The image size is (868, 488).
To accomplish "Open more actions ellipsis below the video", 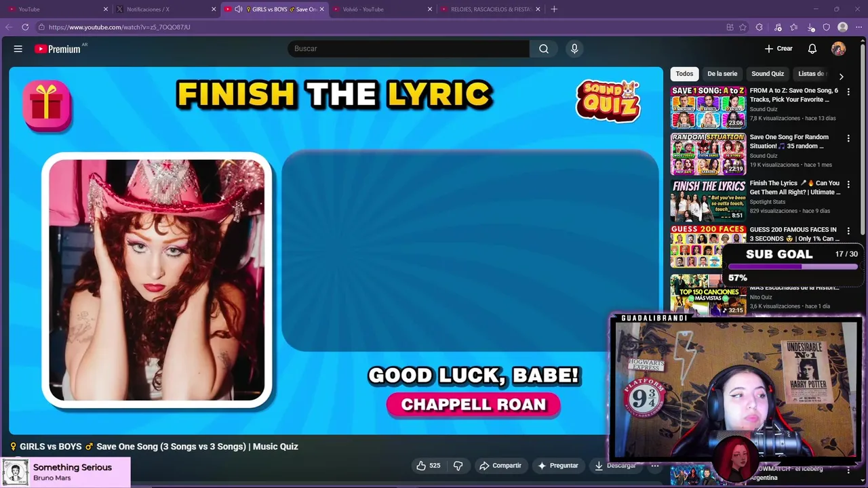I will pos(655,466).
